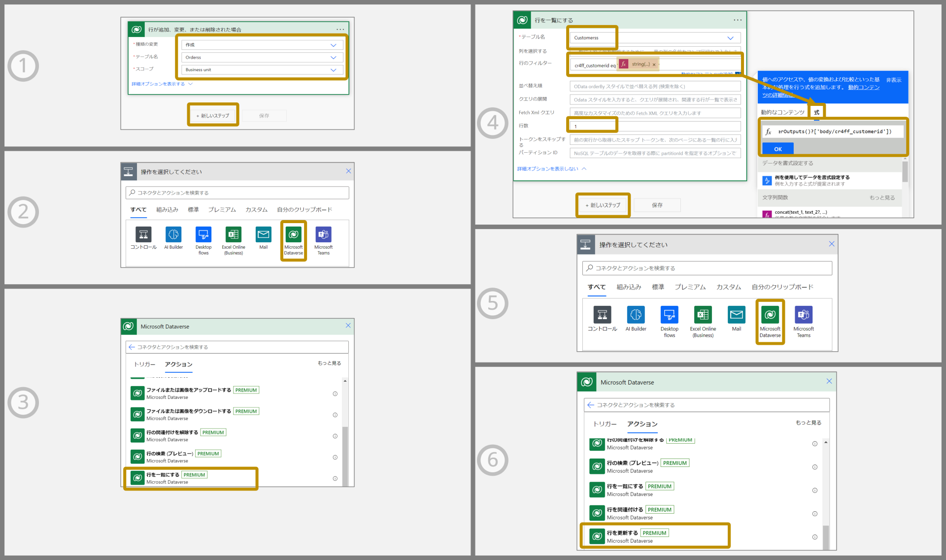
Task: Select Microsoft Teams icon in step 2 picker
Action: click(x=324, y=234)
